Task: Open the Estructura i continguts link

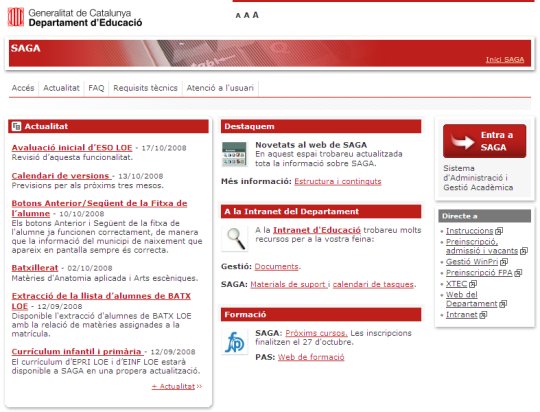Action: click(338, 182)
